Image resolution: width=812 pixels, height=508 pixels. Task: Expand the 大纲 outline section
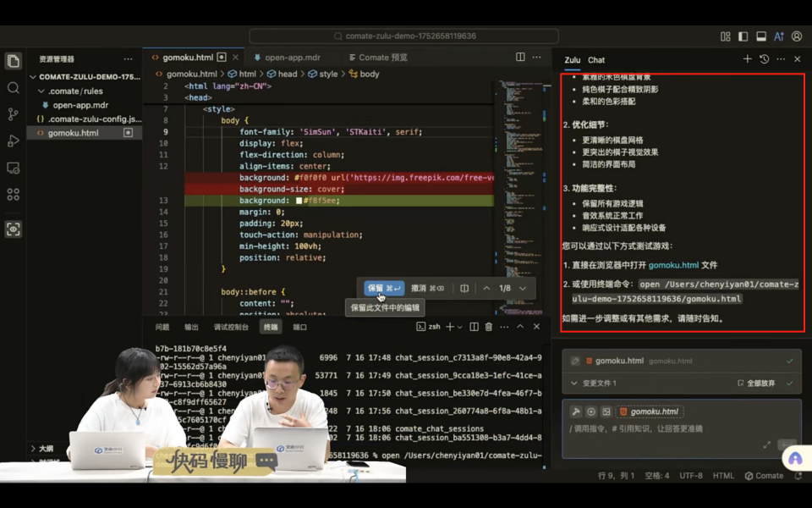pyautogui.click(x=33, y=449)
